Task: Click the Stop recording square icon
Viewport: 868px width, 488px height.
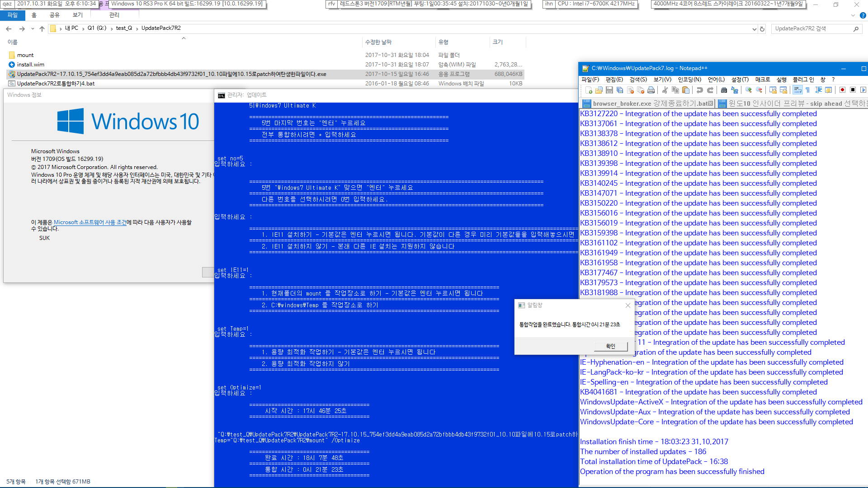Action: click(853, 90)
